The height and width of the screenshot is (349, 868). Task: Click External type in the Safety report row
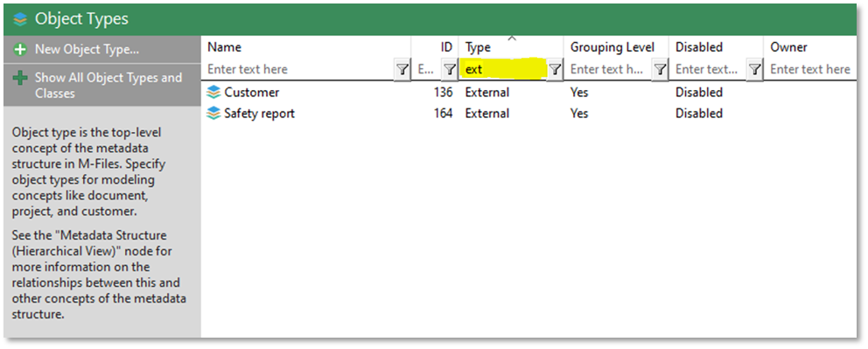coord(487,114)
